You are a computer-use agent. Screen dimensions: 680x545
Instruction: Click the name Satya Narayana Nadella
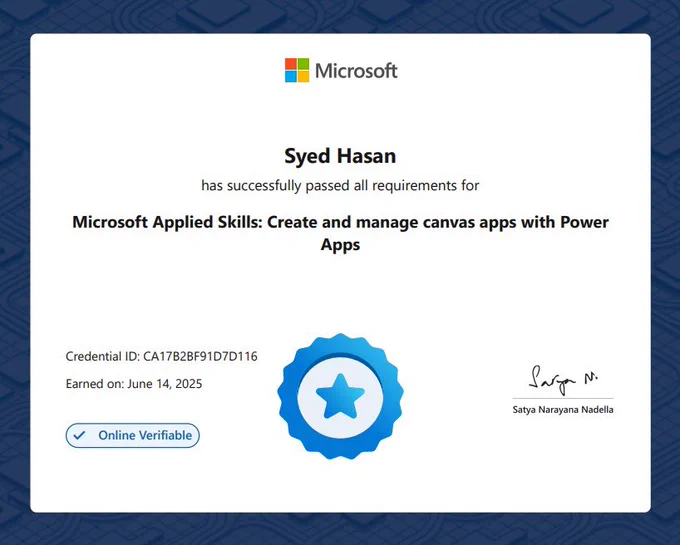tap(563, 410)
